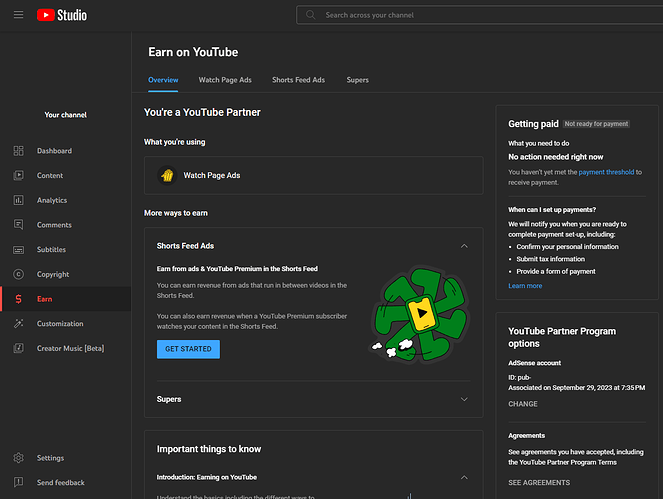Viewport: 663px width, 499px height.
Task: Click the Not ready for payment badge
Action: (x=596, y=124)
